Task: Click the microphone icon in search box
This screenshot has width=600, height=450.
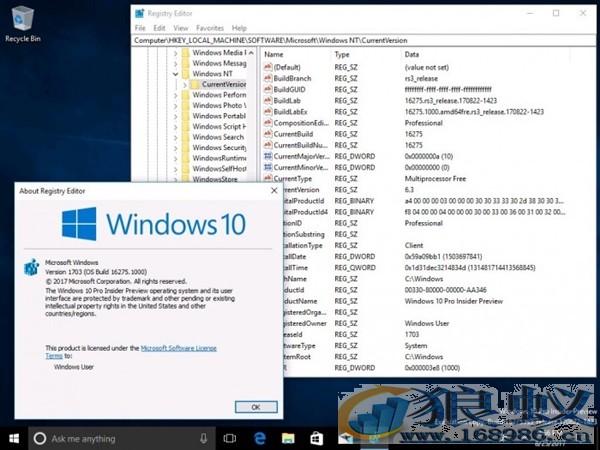Action: (x=204, y=439)
